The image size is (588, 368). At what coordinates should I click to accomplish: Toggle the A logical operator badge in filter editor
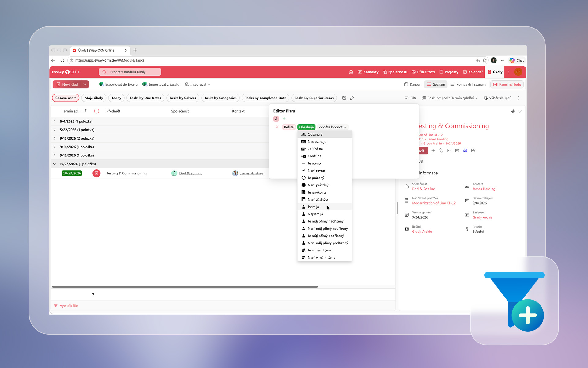276,119
